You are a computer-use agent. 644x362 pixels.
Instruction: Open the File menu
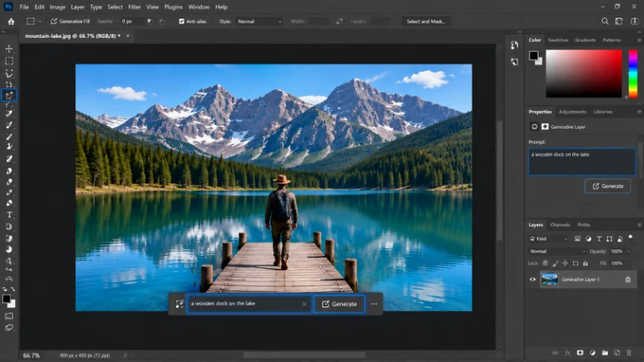click(24, 7)
